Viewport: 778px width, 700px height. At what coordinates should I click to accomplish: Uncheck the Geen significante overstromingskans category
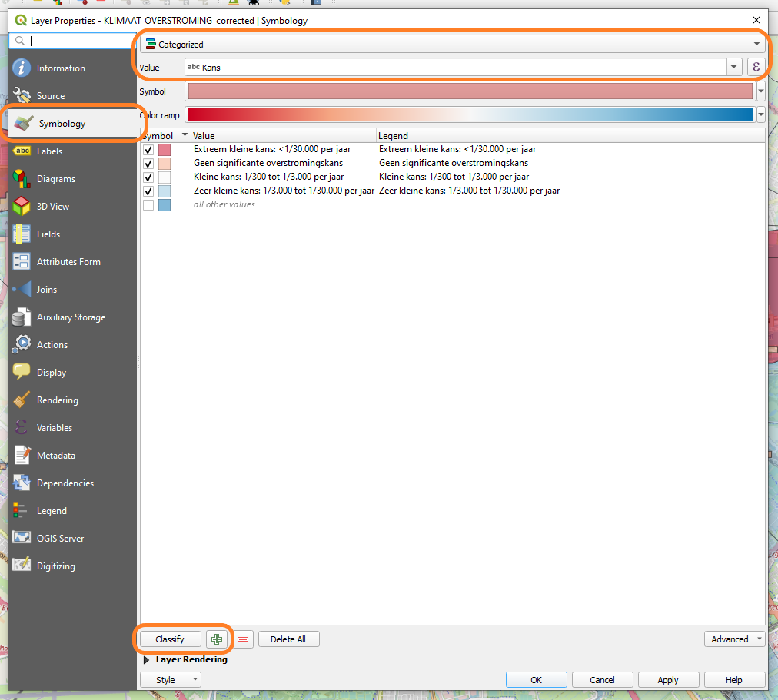coord(148,164)
